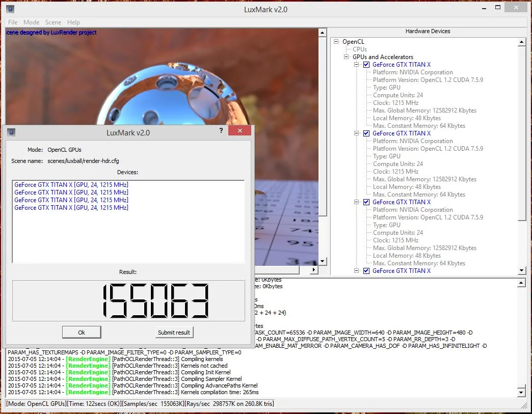Minimize the main LuxMark v2.0 window
Image resolution: width=532 pixels, height=414 pixels.
(x=484, y=8)
